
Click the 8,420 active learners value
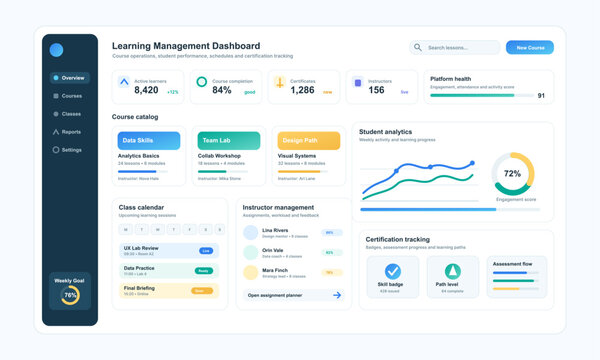click(x=146, y=90)
